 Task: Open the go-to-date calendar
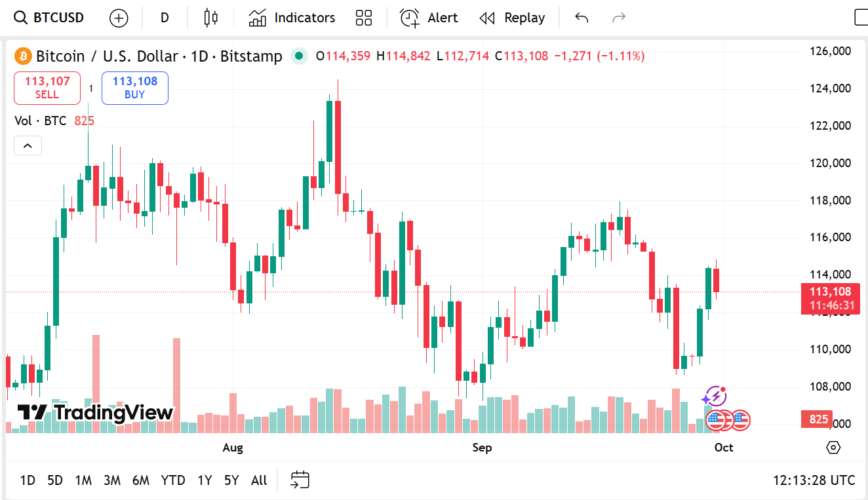[x=300, y=480]
